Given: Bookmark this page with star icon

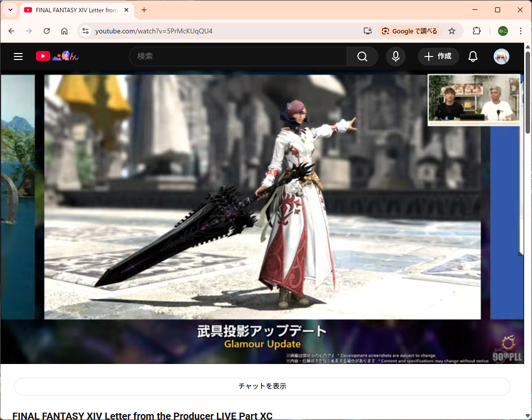Looking at the screenshot, I should (452, 31).
